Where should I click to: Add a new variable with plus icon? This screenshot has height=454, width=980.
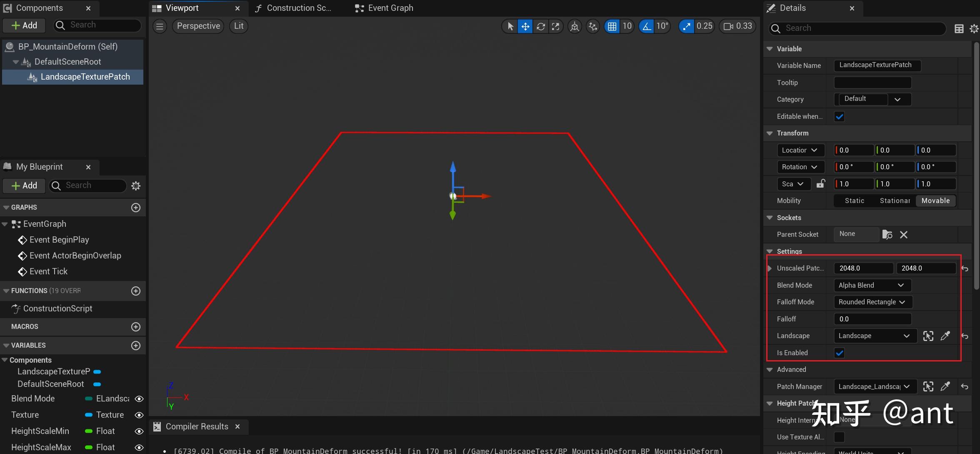[136, 346]
